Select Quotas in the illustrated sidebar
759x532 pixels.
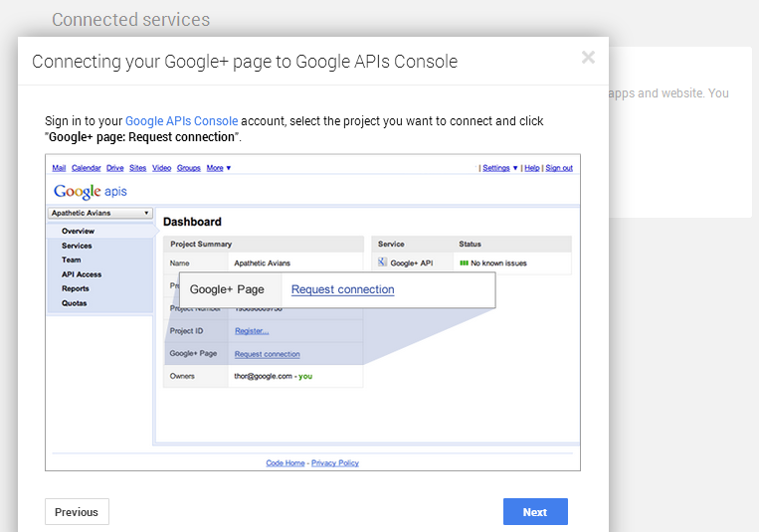[x=74, y=303]
